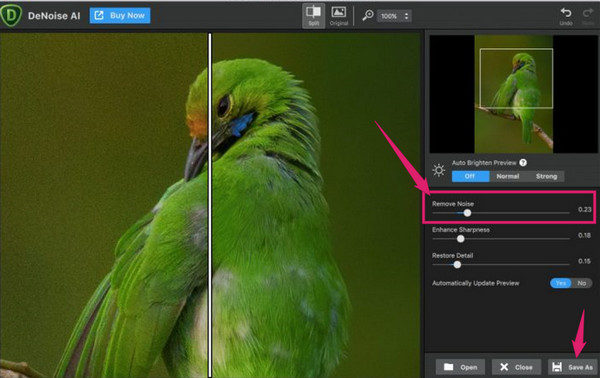Click the Enhance Sharpness slider handle
Viewport: 600px width, 378px height.
(461, 239)
